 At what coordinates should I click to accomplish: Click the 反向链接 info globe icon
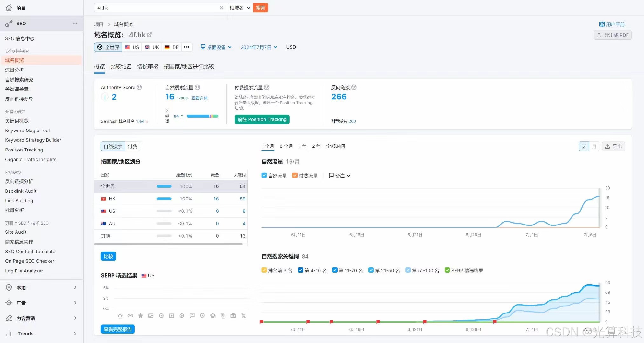coord(354,87)
